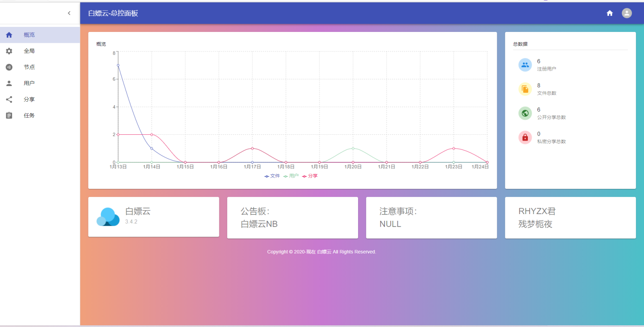Select 分享 from the sidebar menu

(29, 99)
